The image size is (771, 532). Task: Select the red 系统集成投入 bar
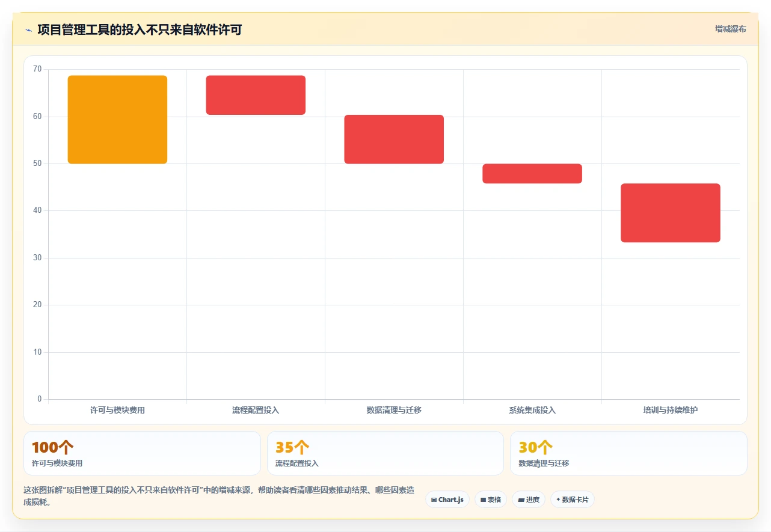pyautogui.click(x=532, y=173)
